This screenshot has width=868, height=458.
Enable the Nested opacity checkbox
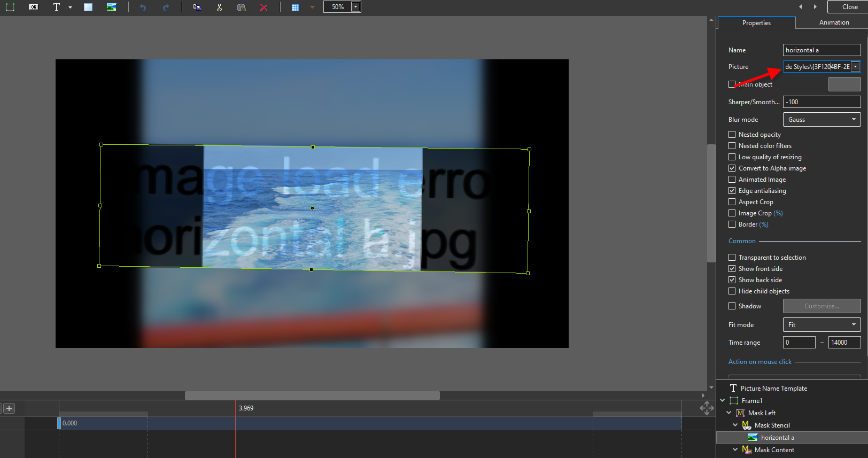(732, 135)
